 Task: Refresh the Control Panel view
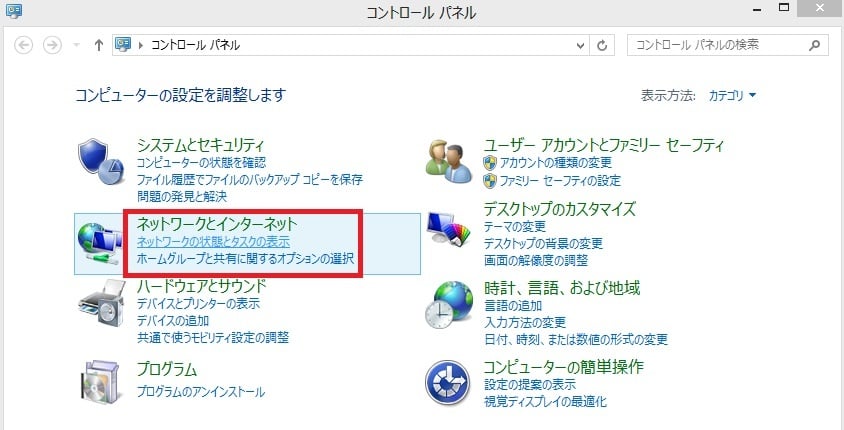pos(602,45)
